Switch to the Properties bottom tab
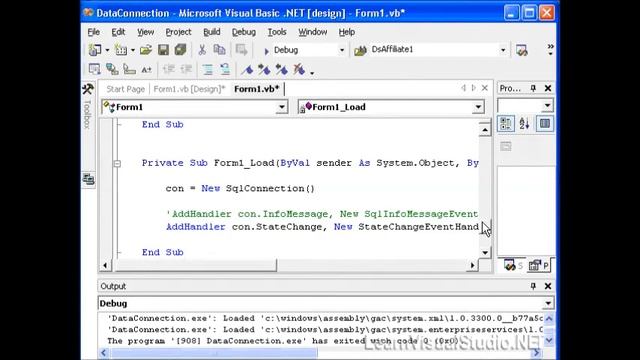The height and width of the screenshot is (360, 640). point(539,265)
